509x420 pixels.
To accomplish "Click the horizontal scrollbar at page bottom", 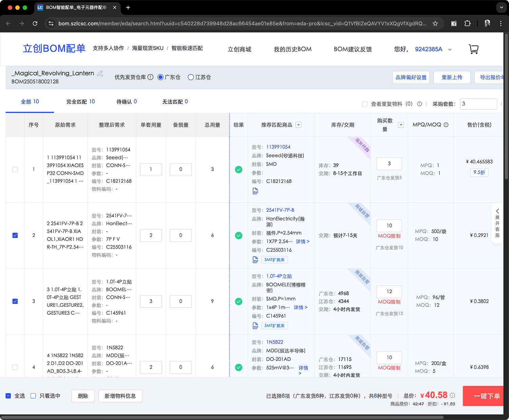I will [222, 417].
